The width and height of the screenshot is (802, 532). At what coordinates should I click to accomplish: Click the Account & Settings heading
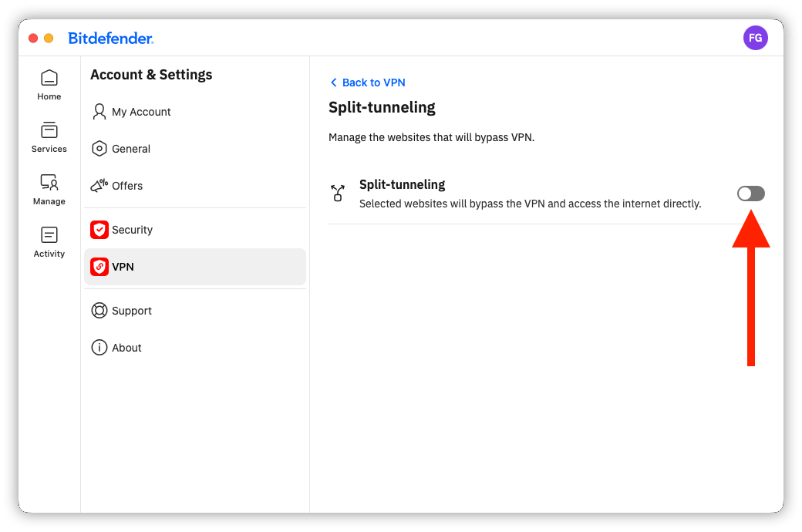pyautogui.click(x=151, y=75)
